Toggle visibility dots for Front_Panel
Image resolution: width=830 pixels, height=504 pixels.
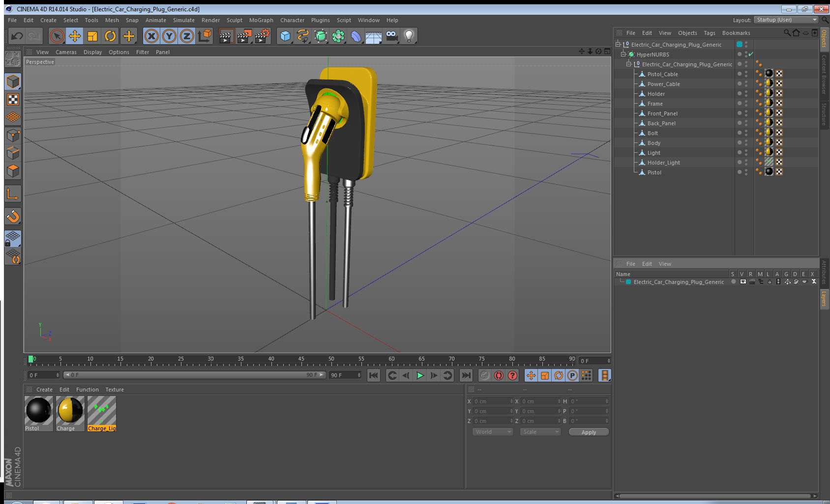746,113
